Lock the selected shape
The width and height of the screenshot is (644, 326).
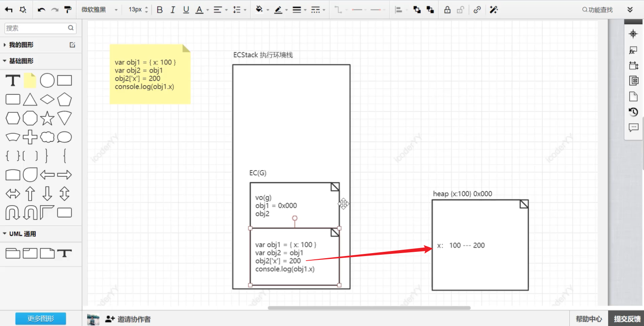447,10
